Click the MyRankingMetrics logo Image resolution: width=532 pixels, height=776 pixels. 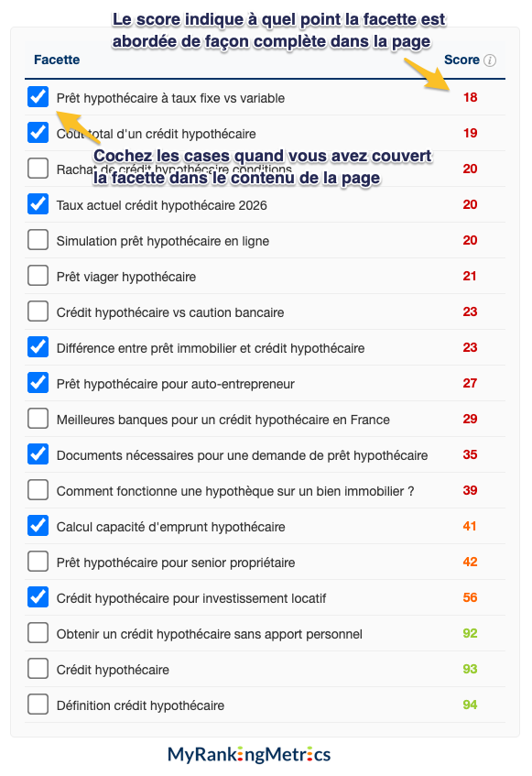249,755
